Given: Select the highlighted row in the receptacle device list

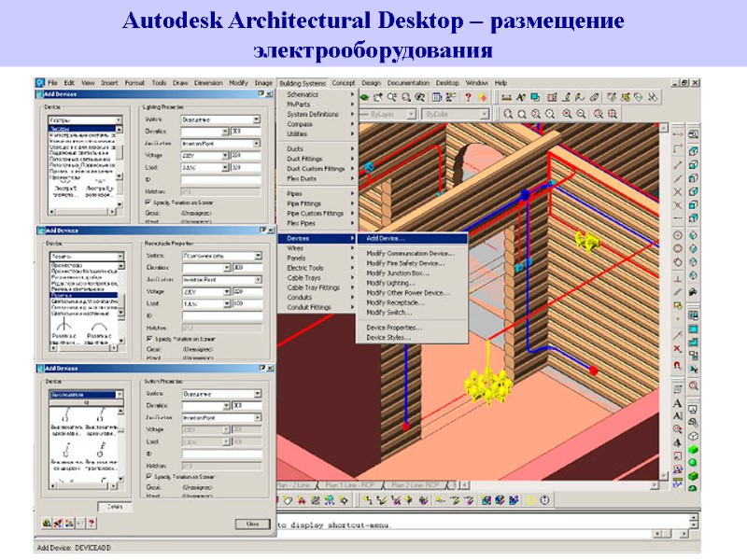Looking at the screenshot, I should pos(83,295).
